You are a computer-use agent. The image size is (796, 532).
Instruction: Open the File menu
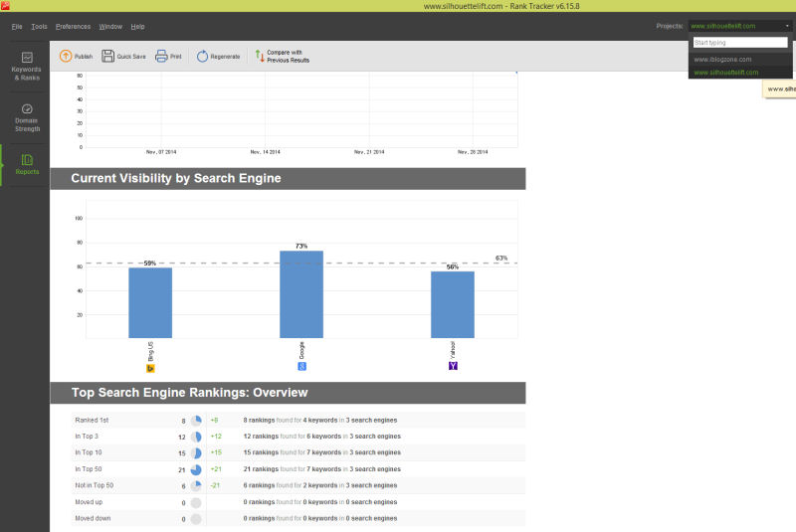point(17,27)
